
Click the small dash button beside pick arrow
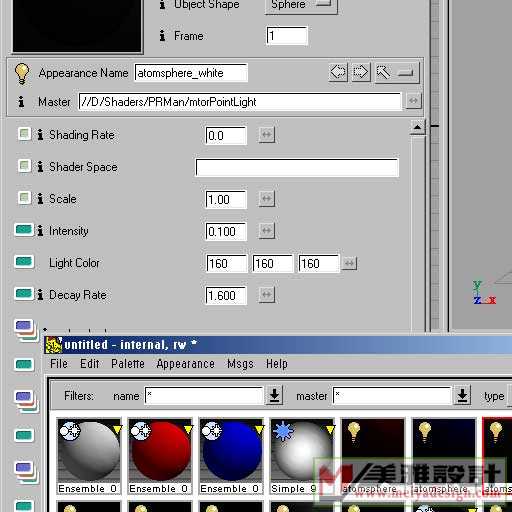(x=406, y=72)
